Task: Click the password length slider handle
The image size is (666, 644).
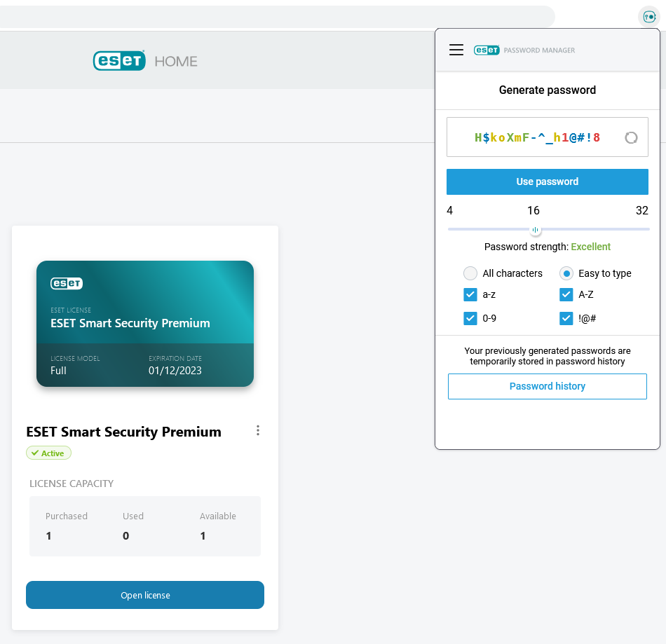Action: pos(535,230)
